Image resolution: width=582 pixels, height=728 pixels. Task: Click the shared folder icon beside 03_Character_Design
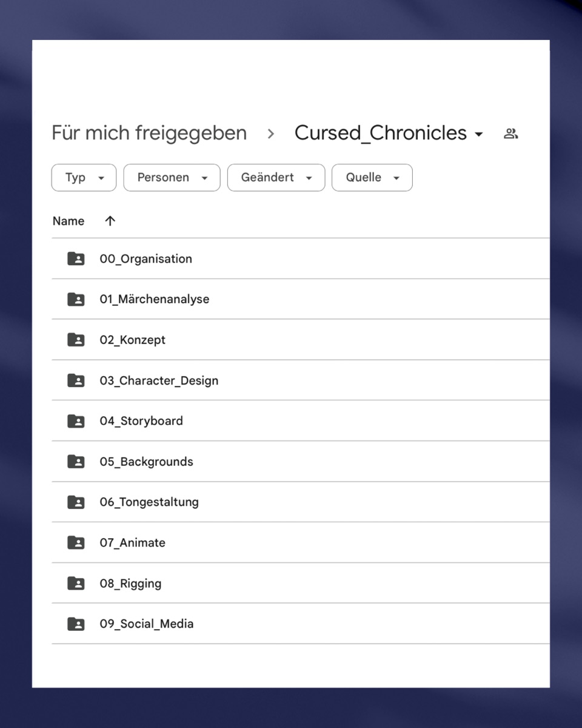pyautogui.click(x=76, y=380)
